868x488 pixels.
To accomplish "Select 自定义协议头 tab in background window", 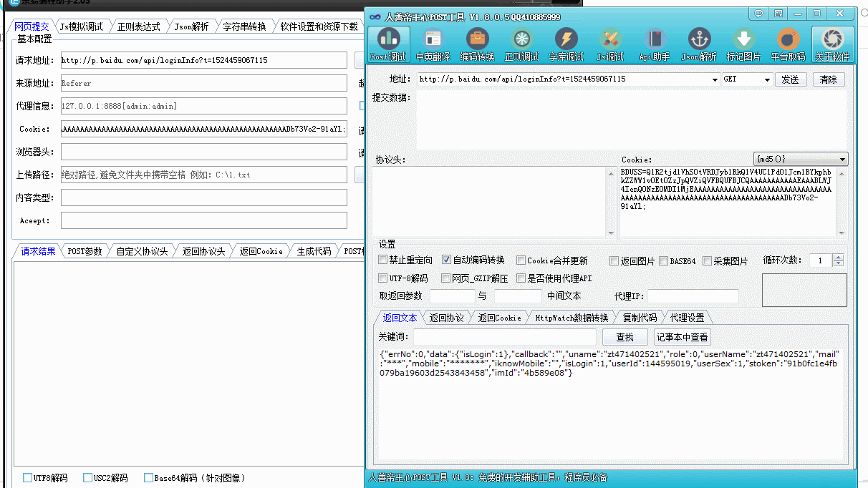I will [x=142, y=251].
